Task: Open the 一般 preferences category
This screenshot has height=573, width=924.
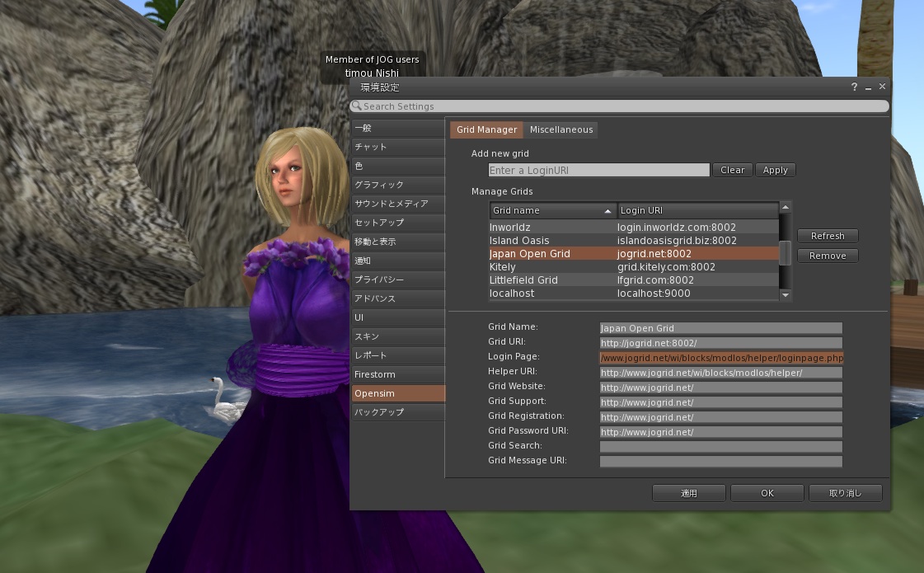Action: click(x=398, y=128)
